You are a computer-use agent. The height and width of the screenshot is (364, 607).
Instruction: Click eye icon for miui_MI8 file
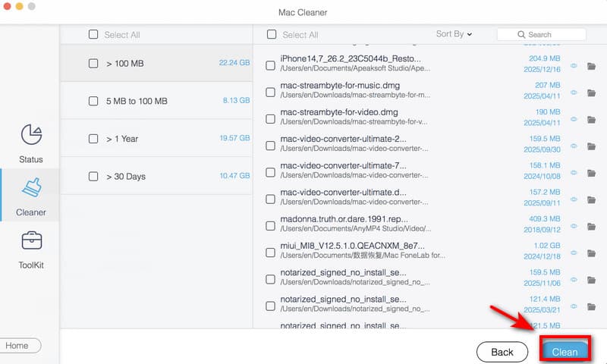click(574, 253)
